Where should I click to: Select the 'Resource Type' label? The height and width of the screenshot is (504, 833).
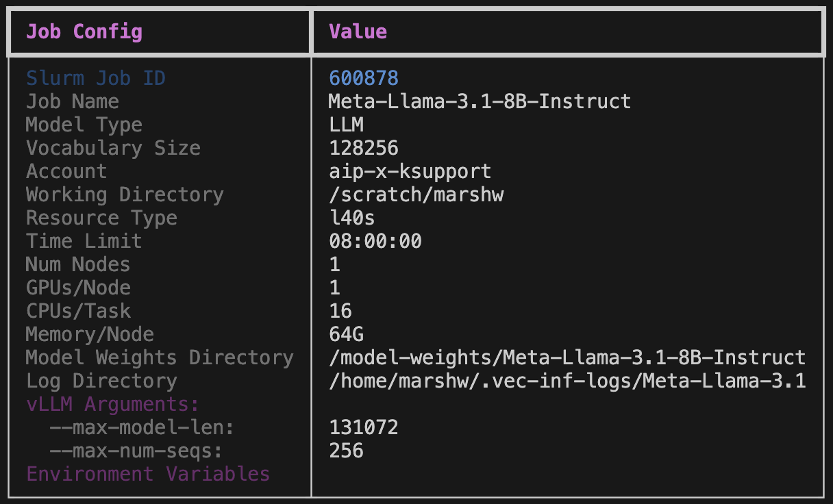(x=101, y=218)
